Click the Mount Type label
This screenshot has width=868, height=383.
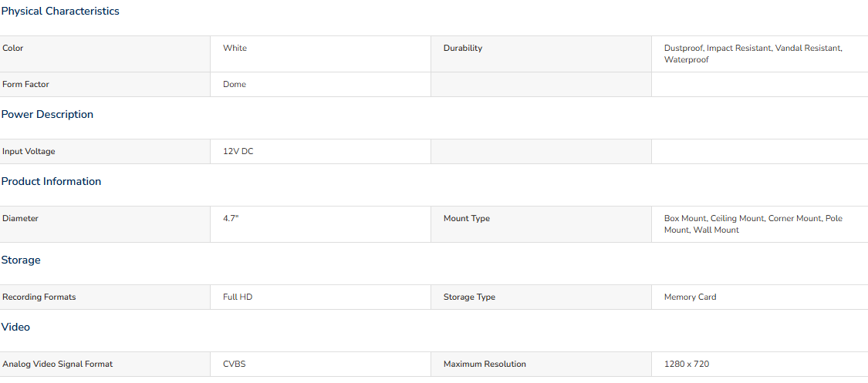click(467, 218)
